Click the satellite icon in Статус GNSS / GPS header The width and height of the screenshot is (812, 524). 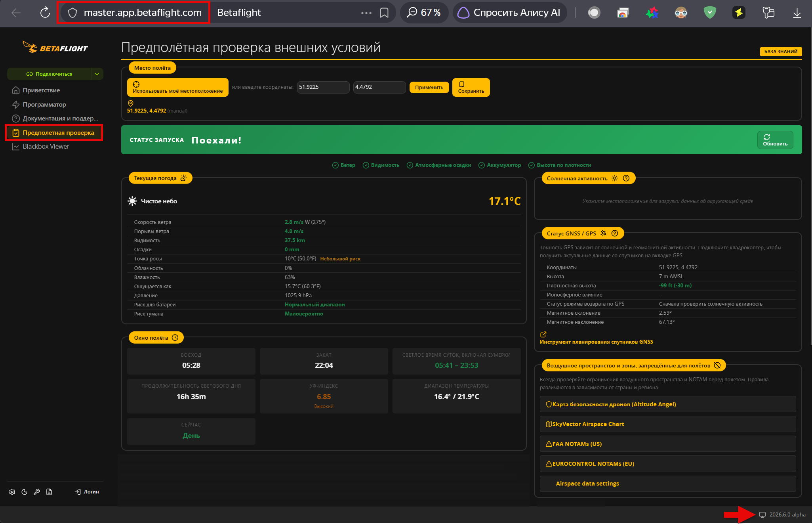click(603, 233)
